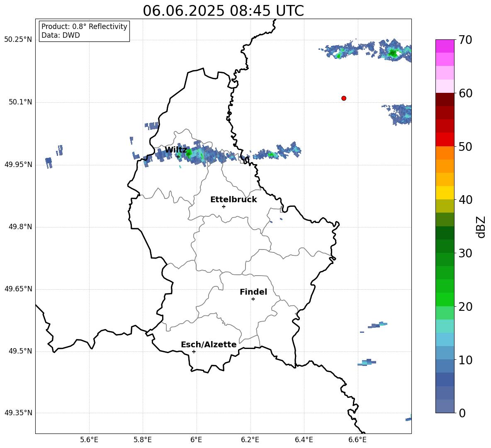Screen dimensions: 491x448
Task: Click the 50.1°N latitude label
Action: (x=20, y=102)
